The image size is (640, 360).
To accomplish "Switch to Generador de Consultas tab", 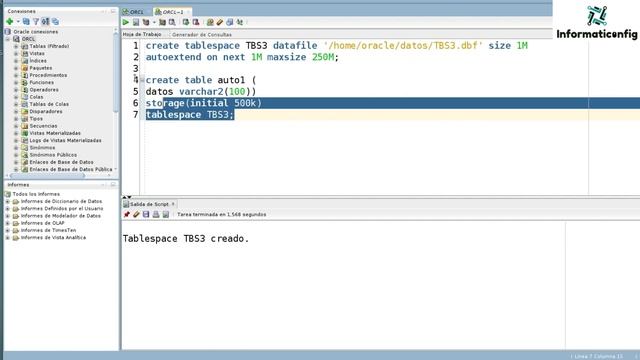I will (x=202, y=35).
